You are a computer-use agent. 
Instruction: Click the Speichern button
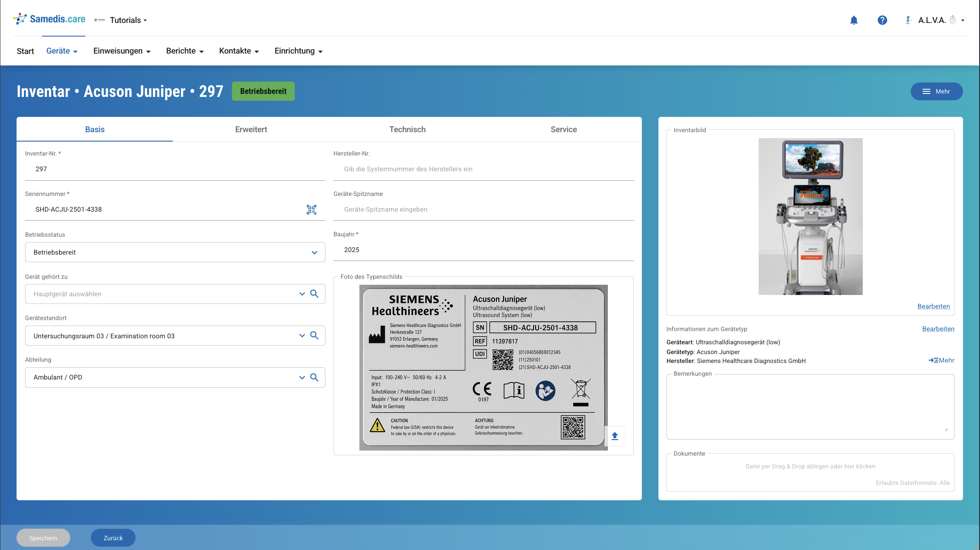43,538
